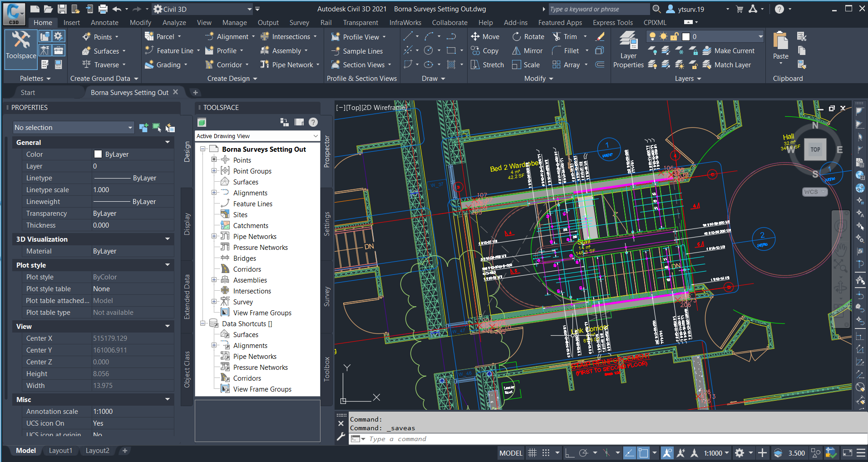Choose the Mirror tool
Viewport: 868px width, 462px height.
[x=527, y=51]
